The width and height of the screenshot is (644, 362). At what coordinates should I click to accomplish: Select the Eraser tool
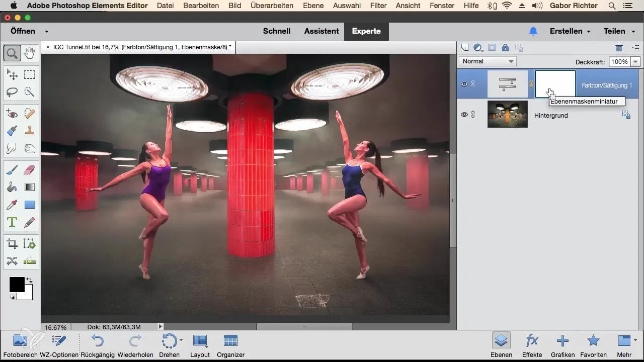30,170
